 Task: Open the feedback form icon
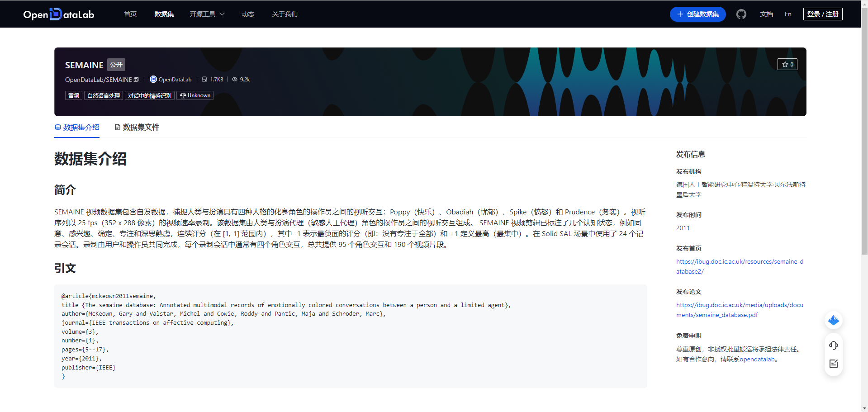click(x=834, y=364)
